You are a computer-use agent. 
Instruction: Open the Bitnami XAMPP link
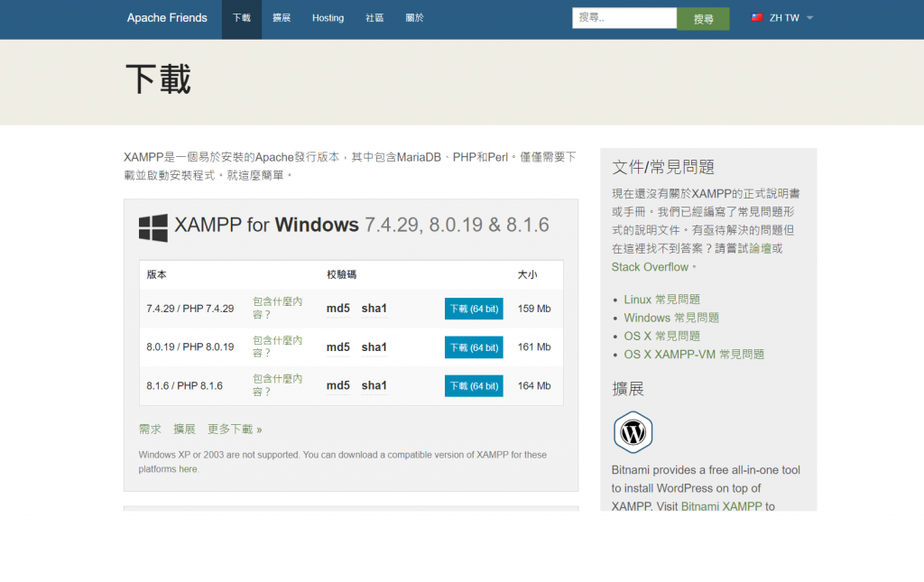coord(721,506)
